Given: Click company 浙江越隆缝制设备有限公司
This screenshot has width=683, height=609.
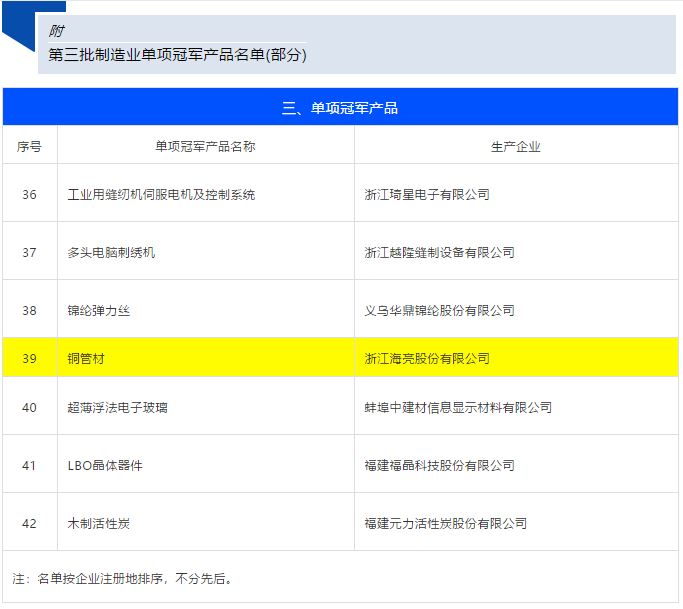Looking at the screenshot, I should (x=440, y=252).
